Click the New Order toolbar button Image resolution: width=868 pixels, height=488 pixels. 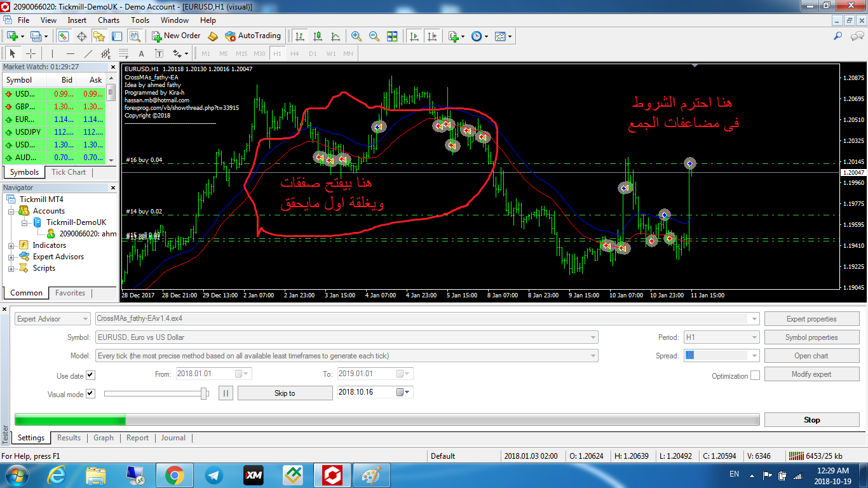point(176,36)
